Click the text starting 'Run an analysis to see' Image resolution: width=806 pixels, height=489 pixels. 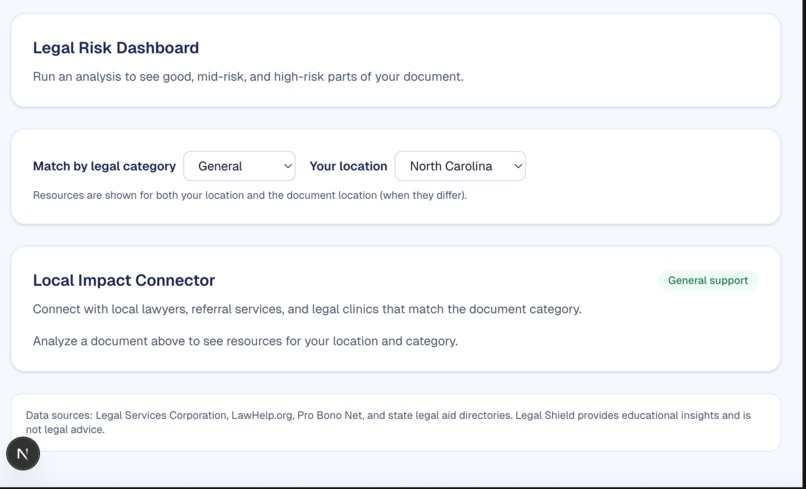pyautogui.click(x=248, y=77)
